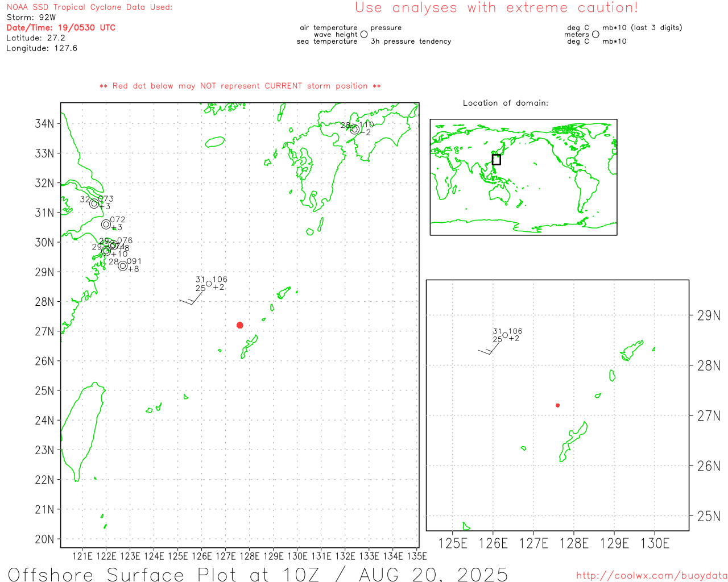The height and width of the screenshot is (582, 728).
Task: Click the 23N label on main map axis
Action: click(x=44, y=450)
